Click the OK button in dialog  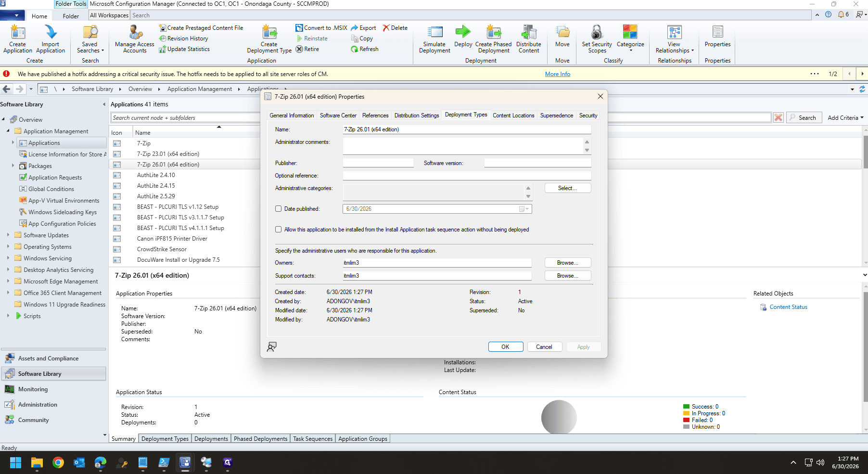click(x=505, y=347)
